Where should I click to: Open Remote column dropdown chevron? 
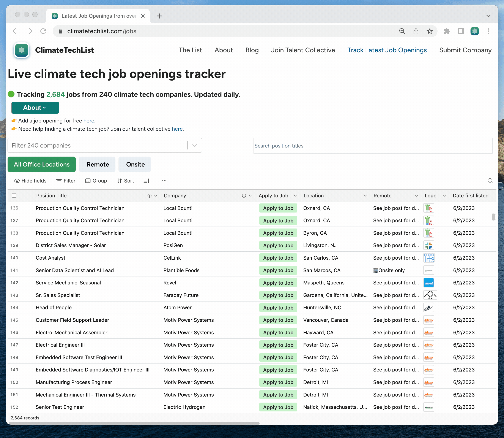click(417, 195)
